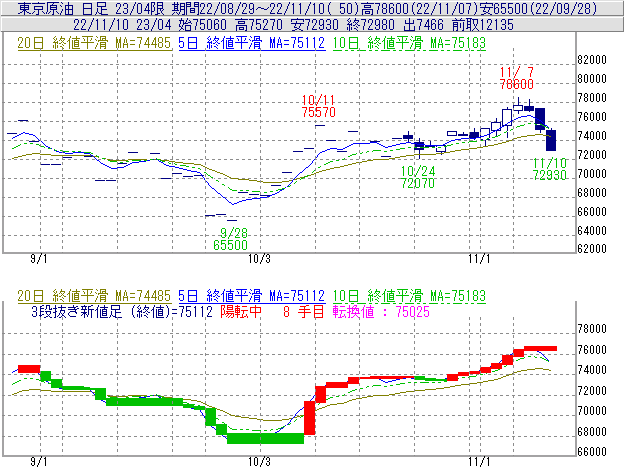Select the 10日 終値平滑 legend in lower chart
The image size is (624, 475).
[409, 296]
